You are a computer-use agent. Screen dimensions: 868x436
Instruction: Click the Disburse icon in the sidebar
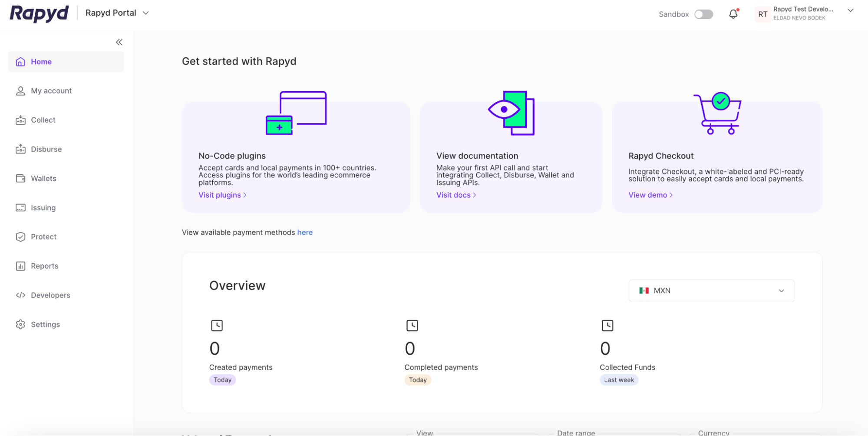[20, 149]
